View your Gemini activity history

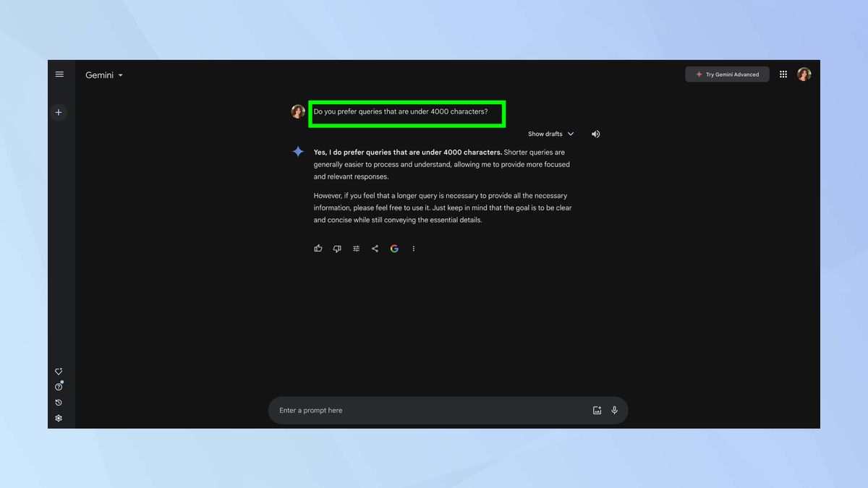59,403
